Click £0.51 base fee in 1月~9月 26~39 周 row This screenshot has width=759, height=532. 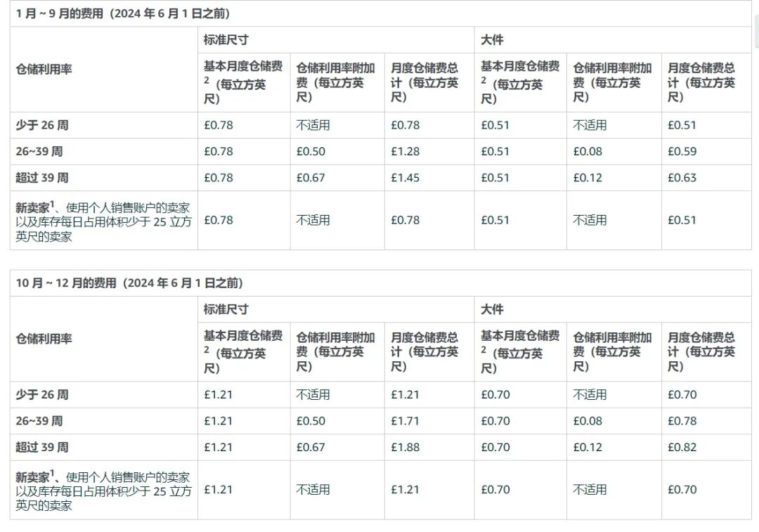tap(495, 152)
